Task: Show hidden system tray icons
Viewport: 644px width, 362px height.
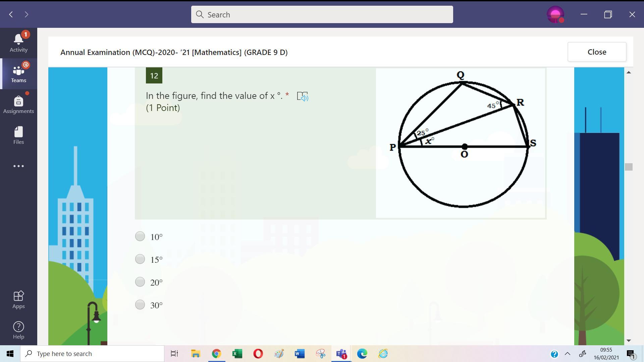Action: click(x=568, y=354)
